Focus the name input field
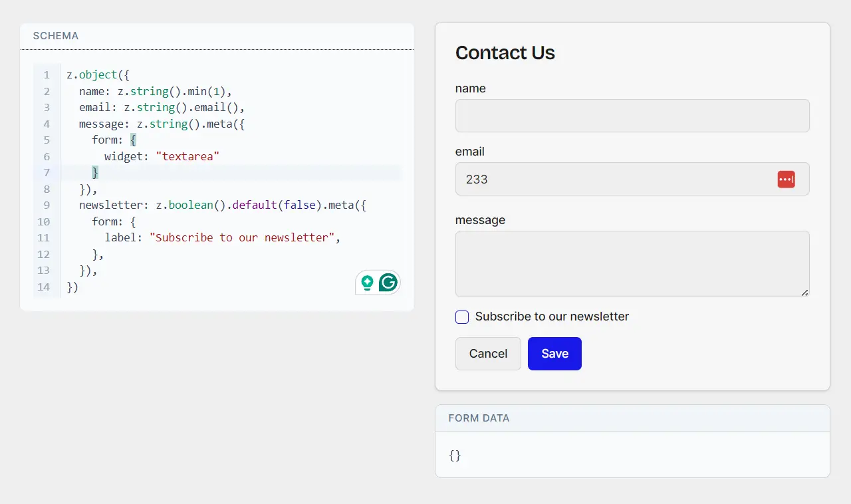851x504 pixels. [632, 116]
